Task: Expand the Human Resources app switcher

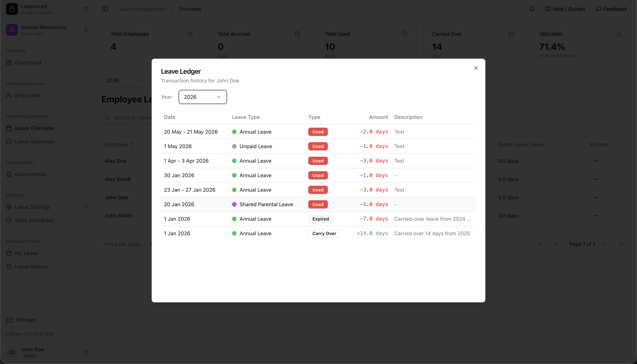Action: (86, 30)
